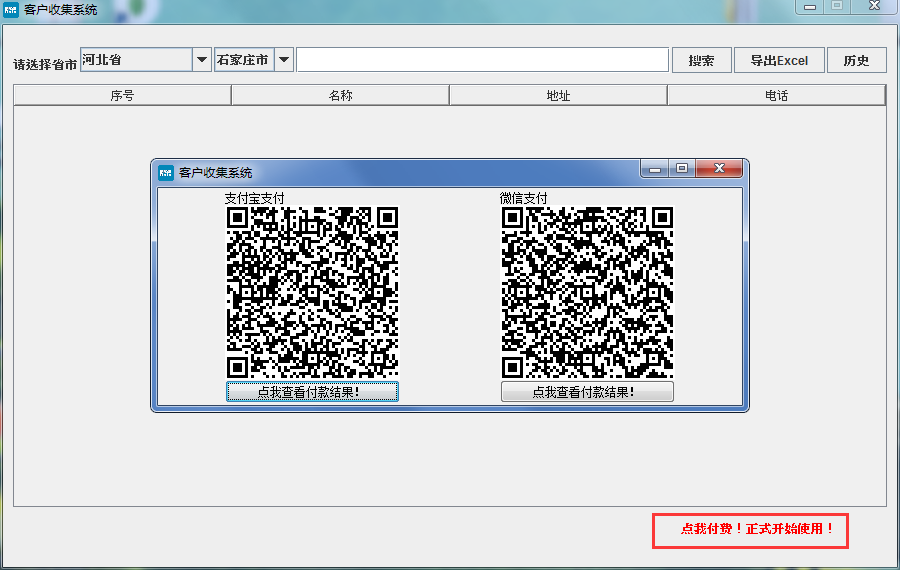900x570 pixels.
Task: Open the 石家庄市 city combo box
Action: point(243,60)
